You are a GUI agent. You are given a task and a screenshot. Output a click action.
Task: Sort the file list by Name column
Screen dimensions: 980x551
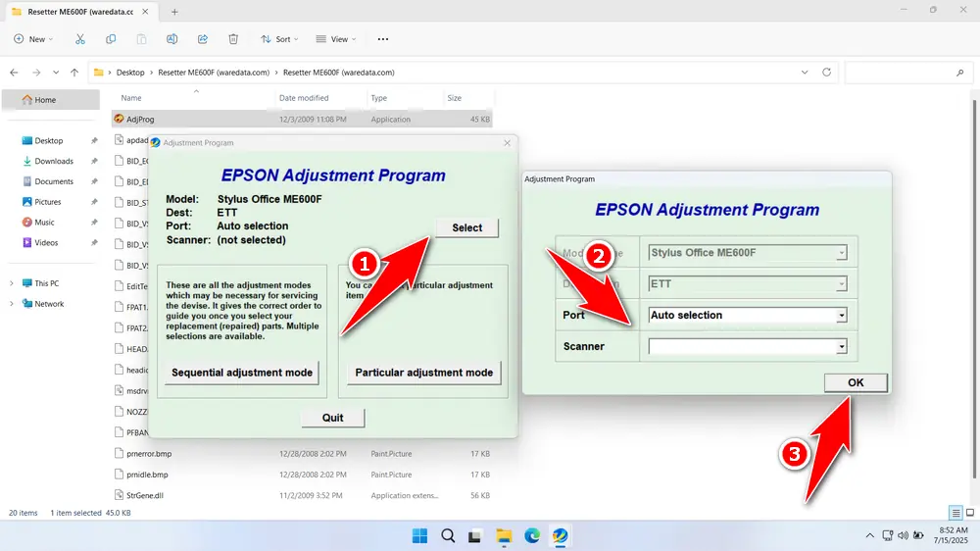point(131,98)
